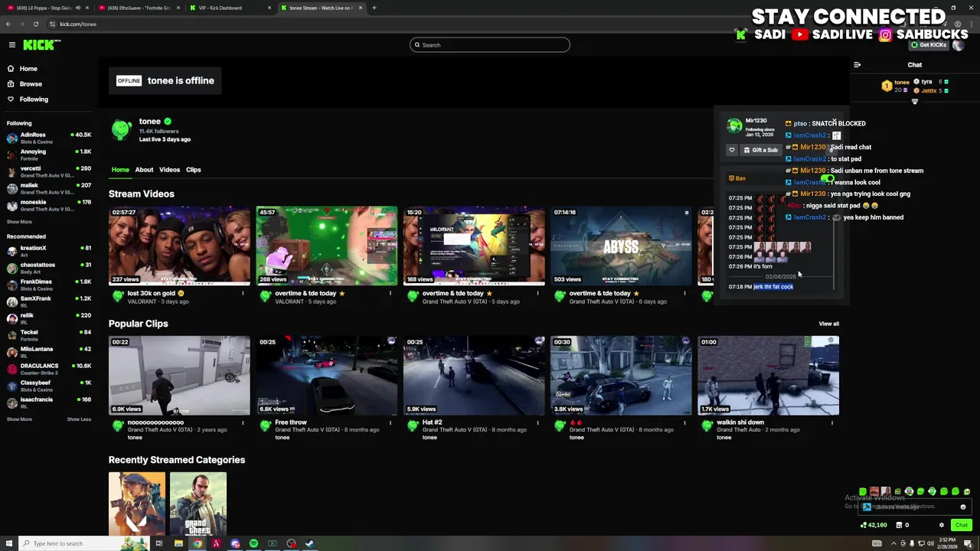Image resolution: width=980 pixels, height=551 pixels.
Task: Open Windows Start menu
Action: pos(9,543)
